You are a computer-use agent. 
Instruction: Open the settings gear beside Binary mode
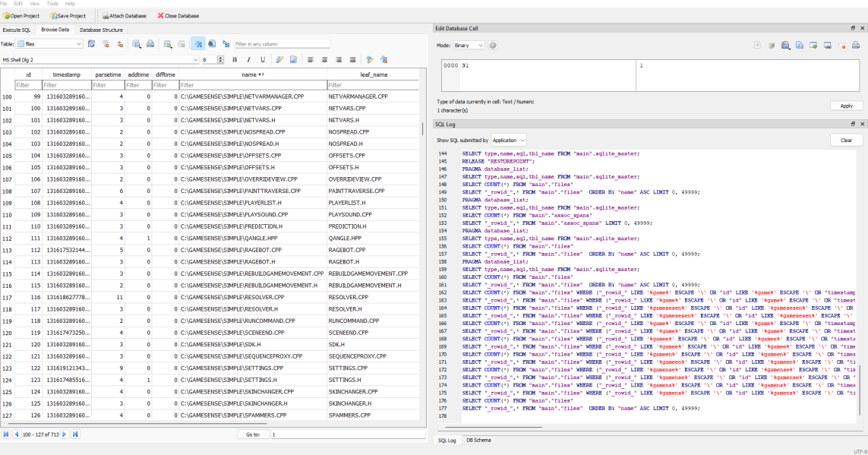[x=493, y=45]
